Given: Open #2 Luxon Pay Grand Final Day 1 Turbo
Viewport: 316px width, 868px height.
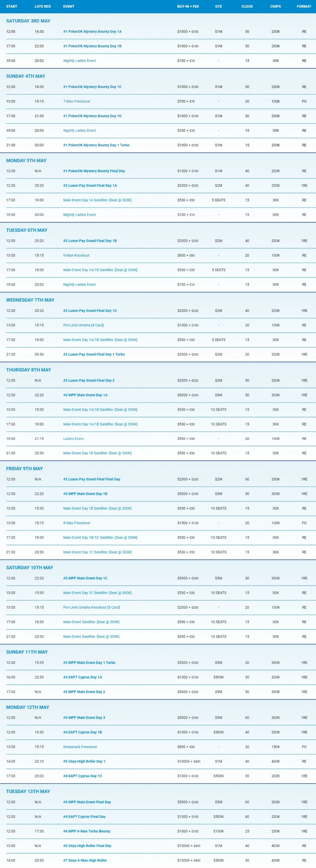Looking at the screenshot, I should click(94, 354).
